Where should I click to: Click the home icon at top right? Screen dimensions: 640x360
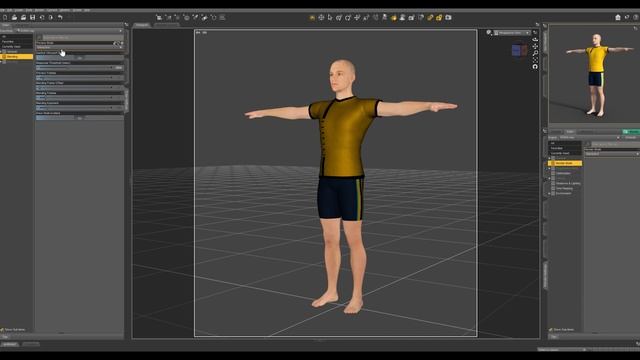pos(618,17)
